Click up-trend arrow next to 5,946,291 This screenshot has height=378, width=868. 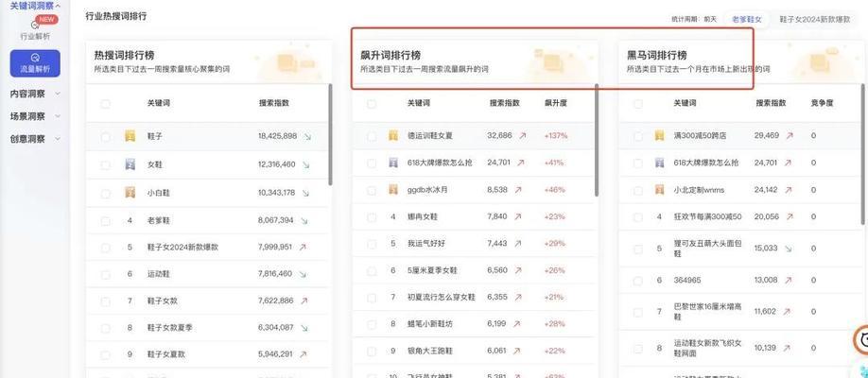point(304,354)
